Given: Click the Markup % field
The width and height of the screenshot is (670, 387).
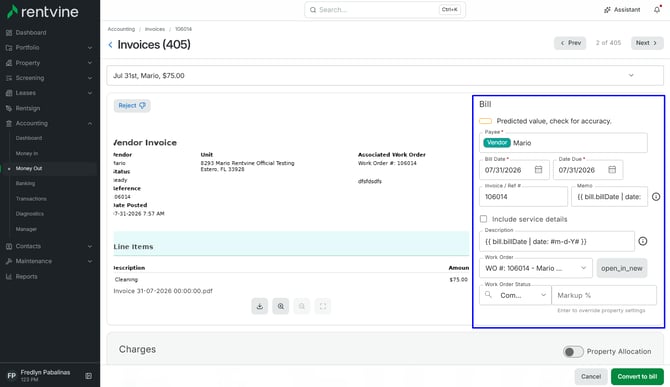Looking at the screenshot, I should (x=604, y=295).
